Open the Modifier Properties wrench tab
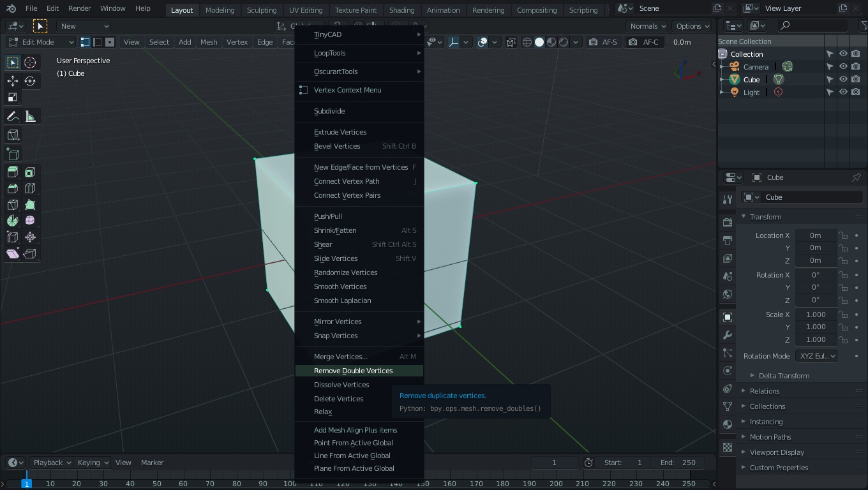 click(727, 334)
